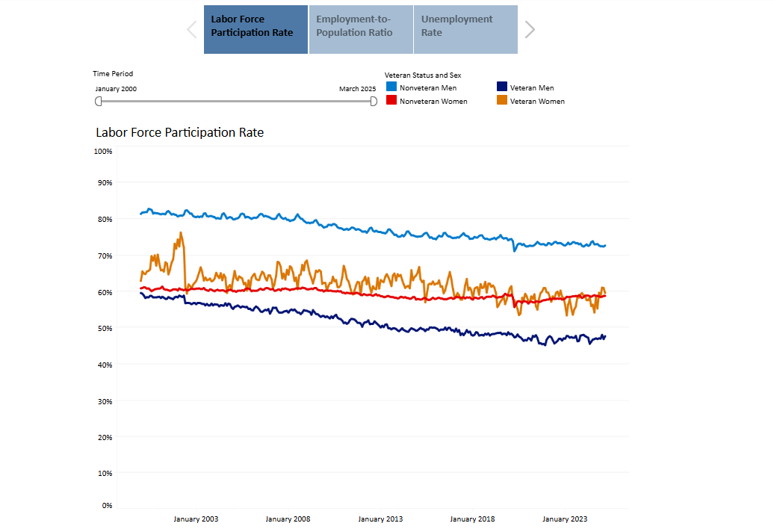Click the Veteran Men navy legend swatch
The image size is (774, 532).
tap(502, 87)
